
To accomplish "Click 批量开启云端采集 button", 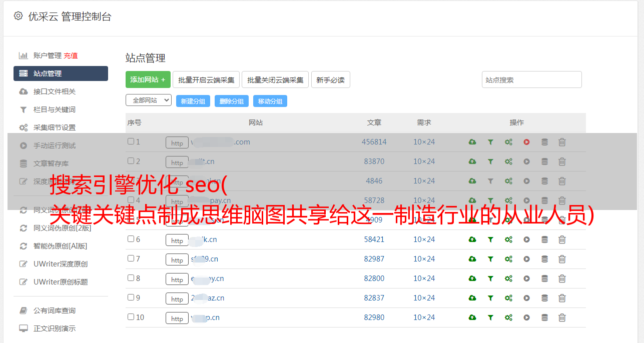I will point(206,79).
